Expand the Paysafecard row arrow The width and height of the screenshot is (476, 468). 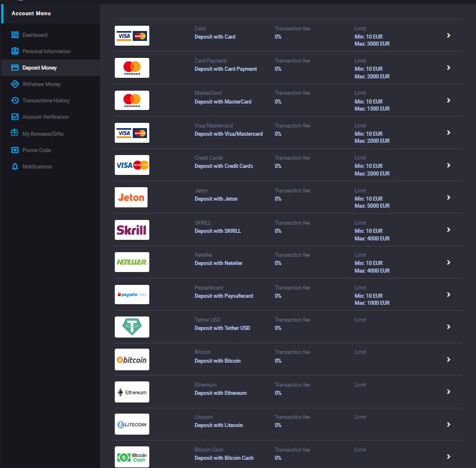tap(448, 294)
